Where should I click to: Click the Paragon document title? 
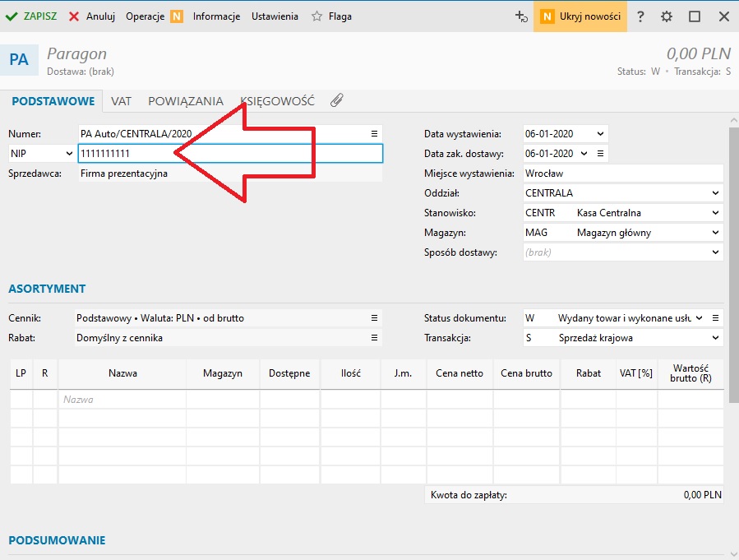point(76,54)
